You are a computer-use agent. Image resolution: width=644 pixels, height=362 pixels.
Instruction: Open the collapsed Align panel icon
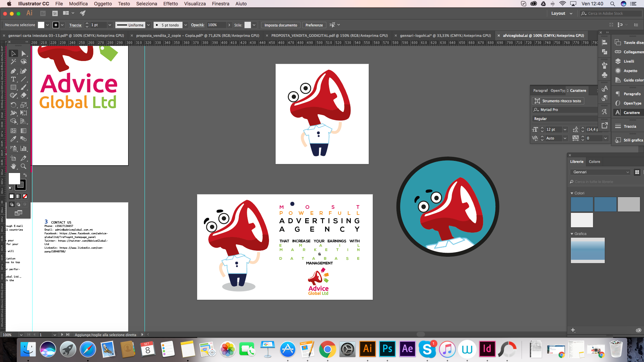(604, 43)
